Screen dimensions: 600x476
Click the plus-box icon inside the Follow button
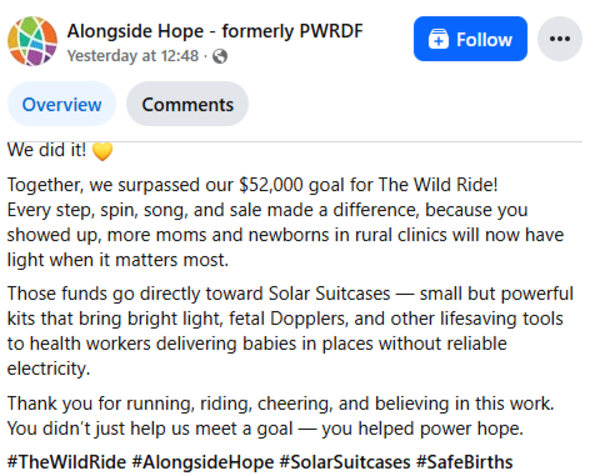[x=437, y=40]
